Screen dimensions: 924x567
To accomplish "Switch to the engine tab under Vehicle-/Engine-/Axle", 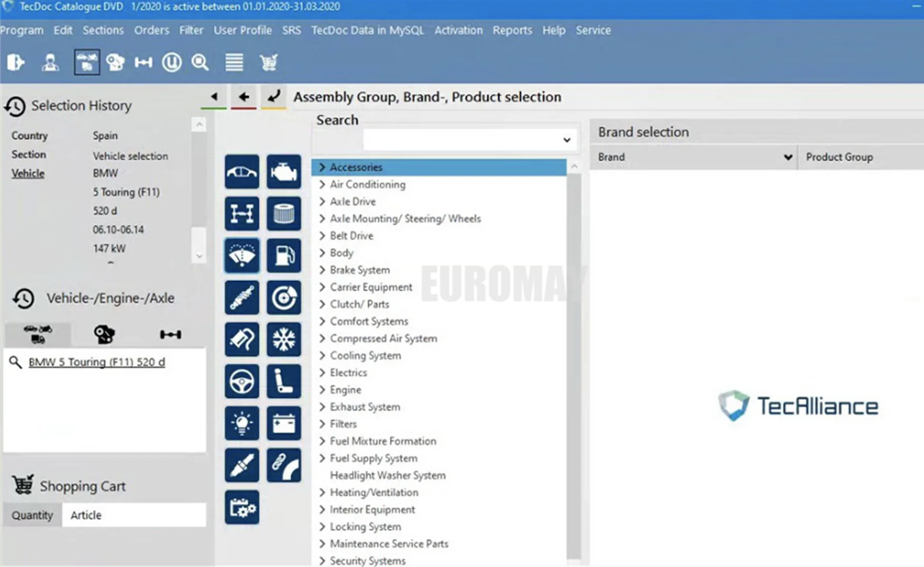I will (x=104, y=334).
